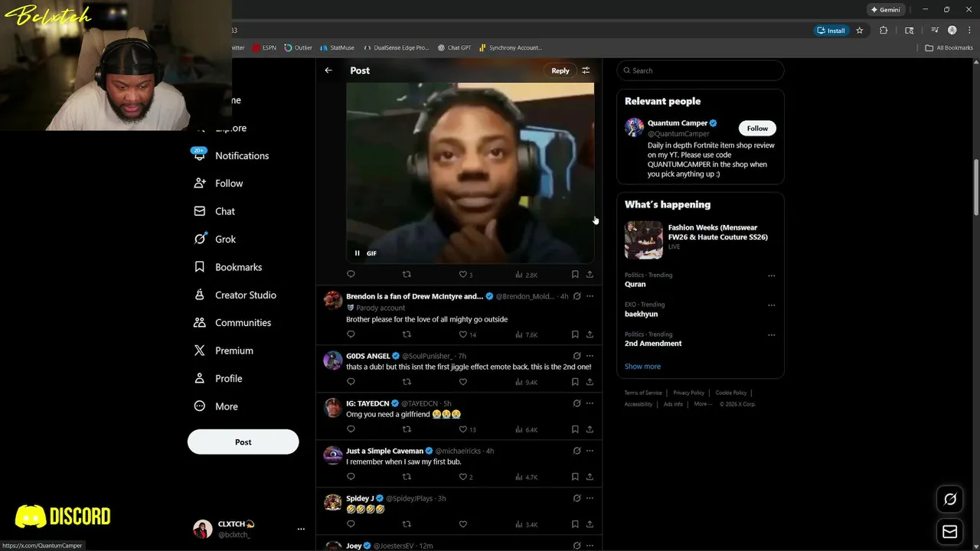
Task: Open Chrome three-dot menu
Action: [969, 31]
